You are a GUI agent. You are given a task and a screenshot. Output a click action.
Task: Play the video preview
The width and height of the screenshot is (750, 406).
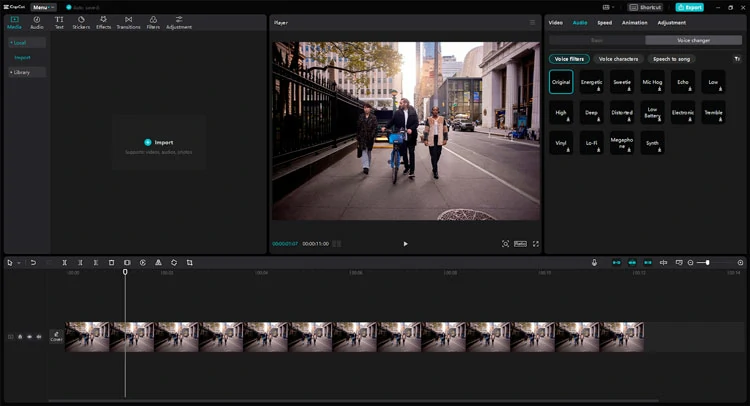click(x=405, y=244)
